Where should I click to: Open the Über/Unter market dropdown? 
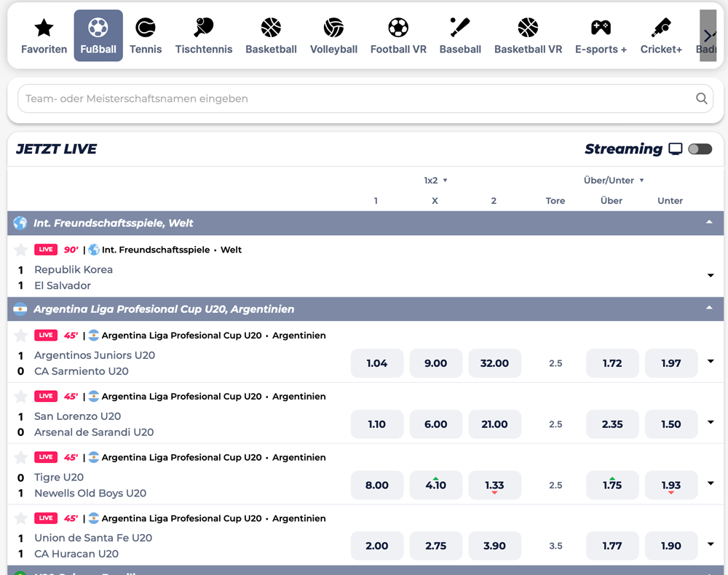coord(614,181)
